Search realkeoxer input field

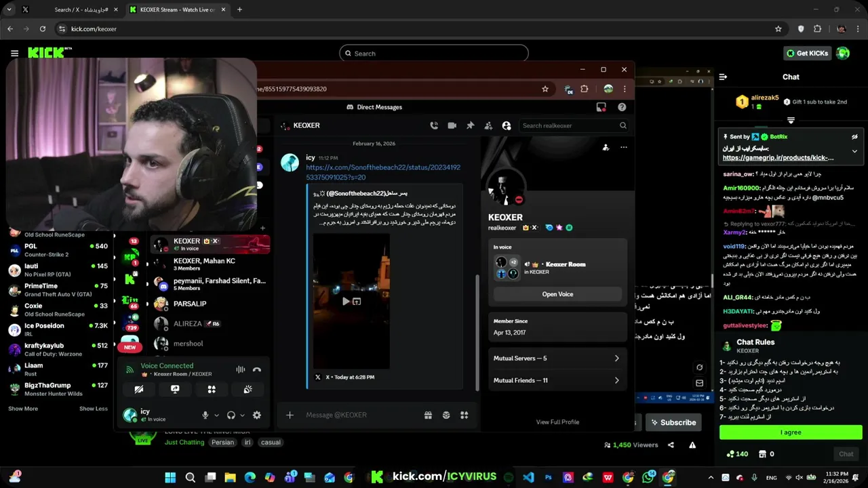click(x=574, y=125)
